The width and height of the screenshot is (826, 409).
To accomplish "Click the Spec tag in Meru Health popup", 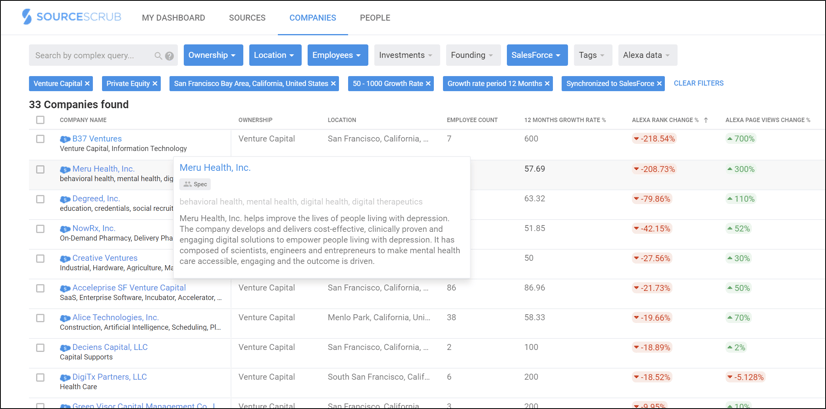I will point(195,184).
